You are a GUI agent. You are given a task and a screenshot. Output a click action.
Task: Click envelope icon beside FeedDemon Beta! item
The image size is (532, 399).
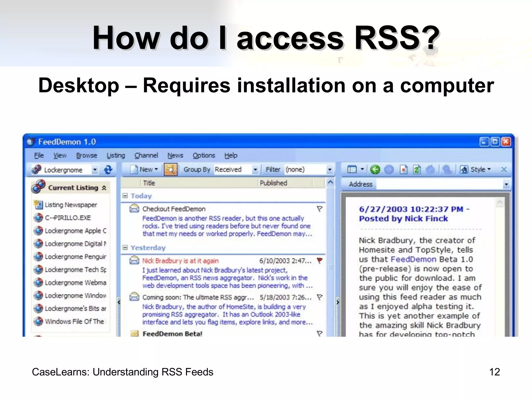click(135, 333)
